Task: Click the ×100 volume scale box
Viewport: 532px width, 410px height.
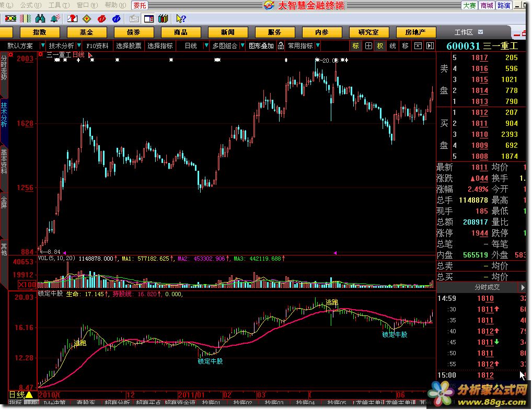Action: click(27, 285)
